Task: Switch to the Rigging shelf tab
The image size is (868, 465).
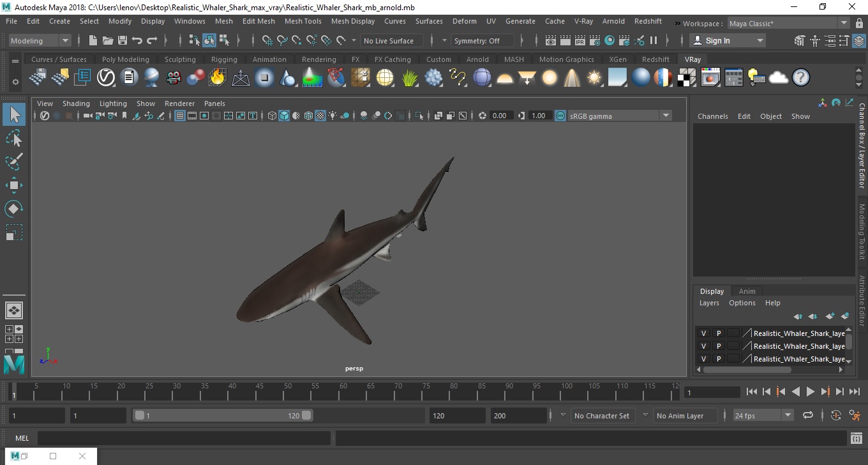Action: (224, 59)
